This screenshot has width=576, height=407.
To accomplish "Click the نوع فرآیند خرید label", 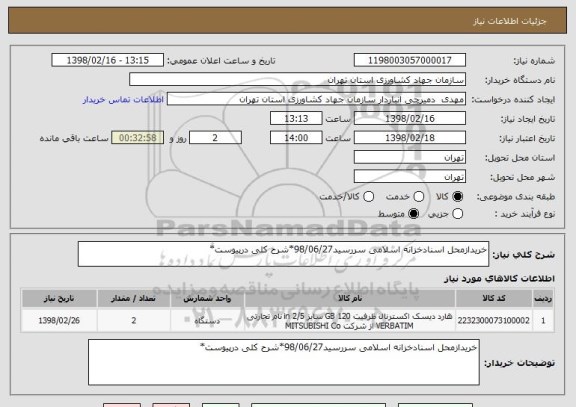I will (525, 214).
